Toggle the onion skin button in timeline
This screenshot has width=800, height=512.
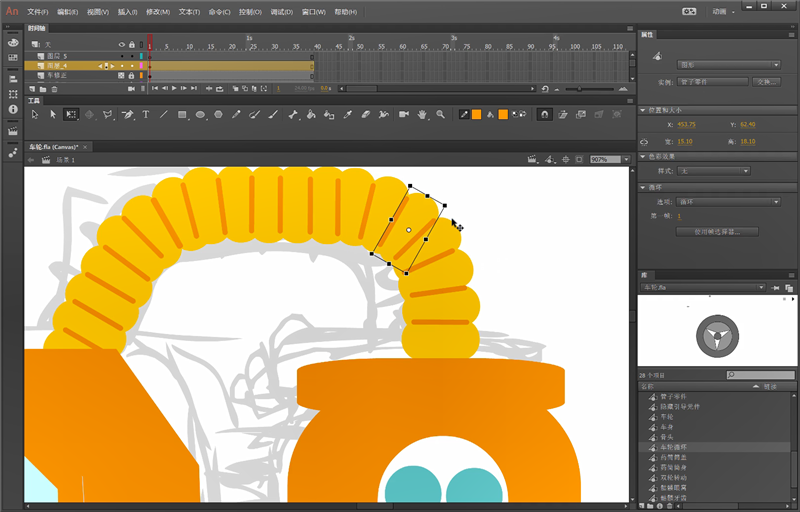[x=235, y=89]
